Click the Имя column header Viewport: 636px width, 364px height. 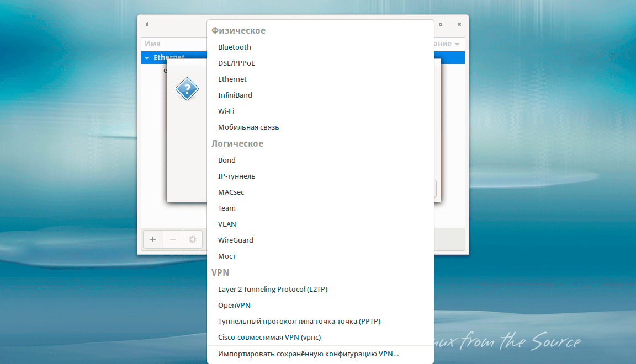coord(152,44)
